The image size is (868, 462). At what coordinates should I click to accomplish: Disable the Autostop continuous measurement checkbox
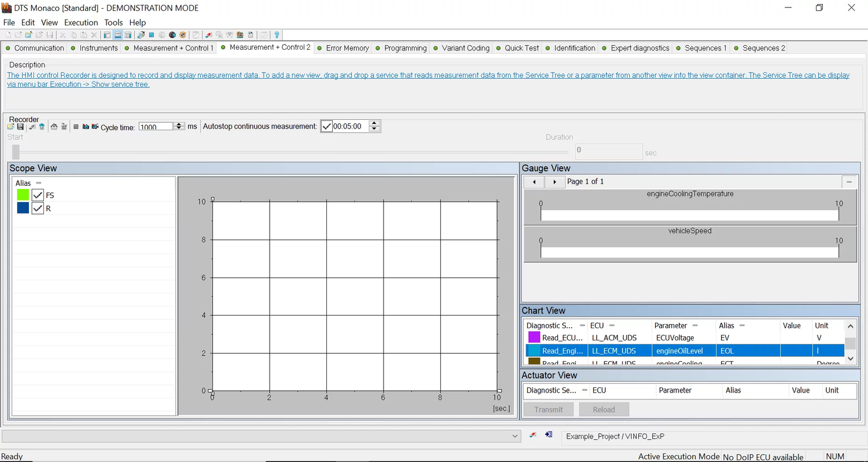click(327, 126)
